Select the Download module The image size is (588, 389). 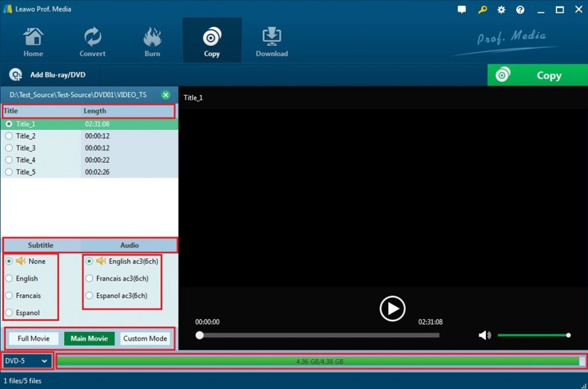[x=271, y=40]
